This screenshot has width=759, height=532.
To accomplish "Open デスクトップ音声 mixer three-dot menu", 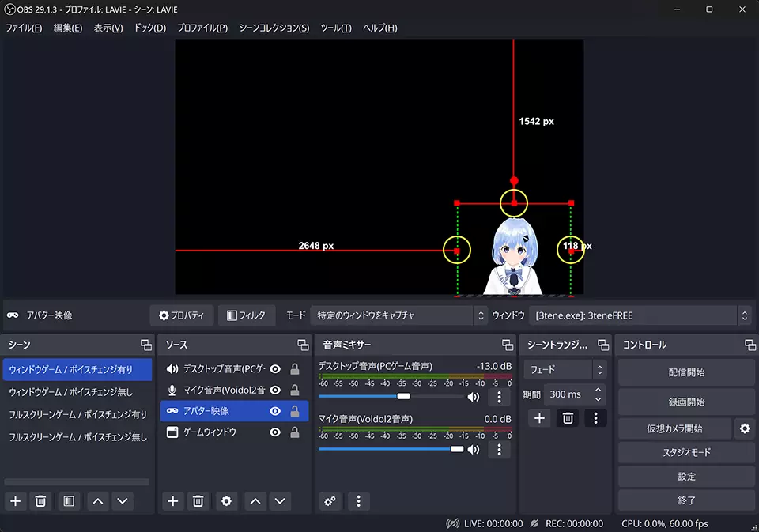I will tap(499, 397).
